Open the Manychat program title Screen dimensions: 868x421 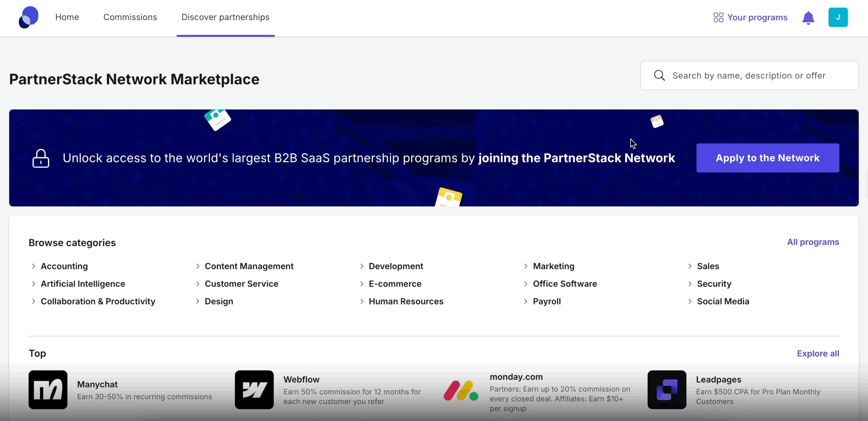(97, 384)
